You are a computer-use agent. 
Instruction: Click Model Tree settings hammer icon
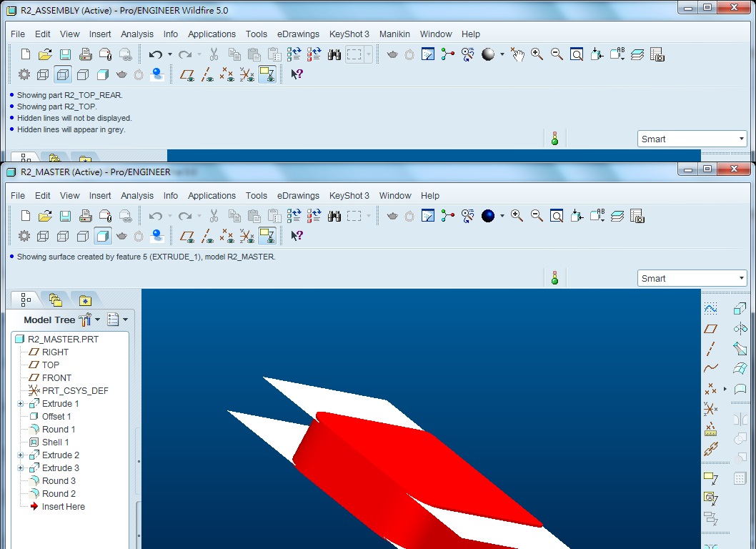(x=85, y=320)
